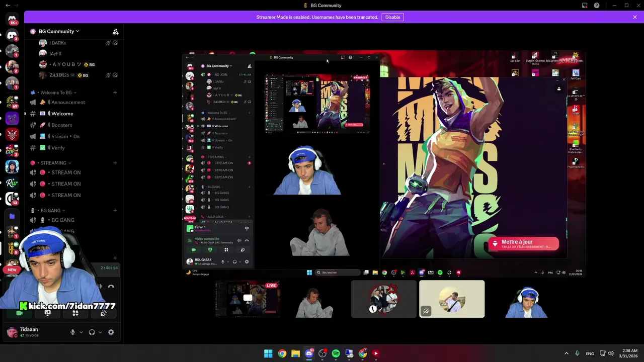
Task: Open the user avatar 7idaaan status menu
Action: coord(12,332)
